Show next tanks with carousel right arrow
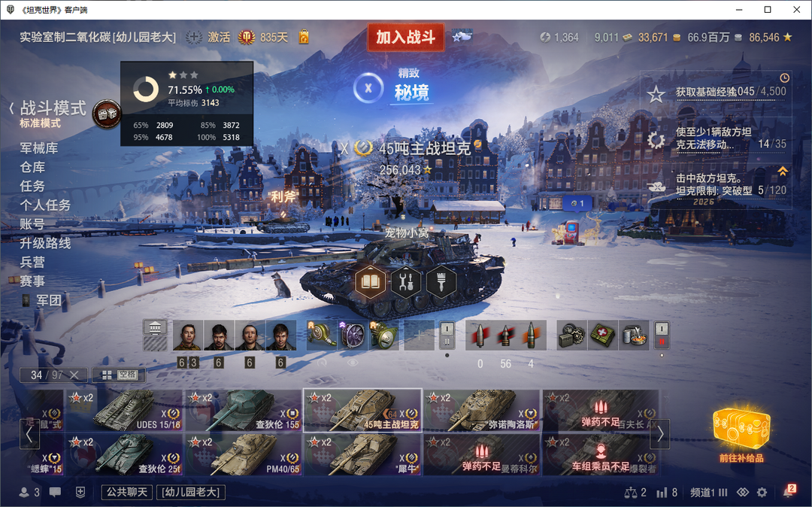 point(660,434)
